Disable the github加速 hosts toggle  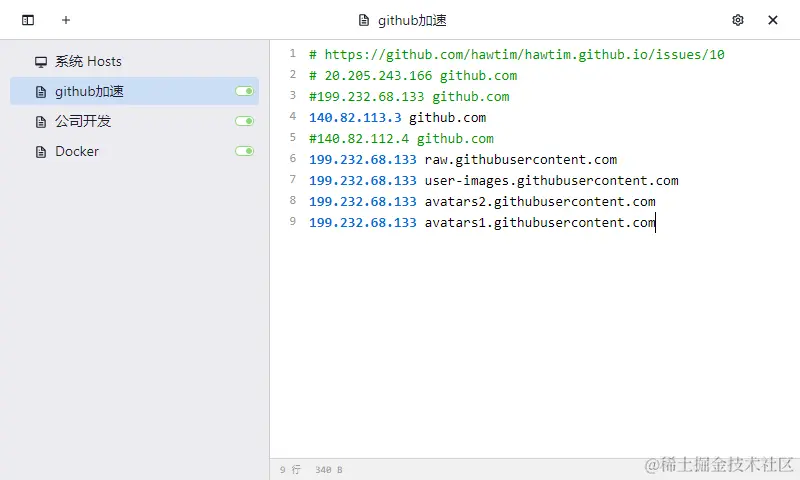pyautogui.click(x=244, y=91)
